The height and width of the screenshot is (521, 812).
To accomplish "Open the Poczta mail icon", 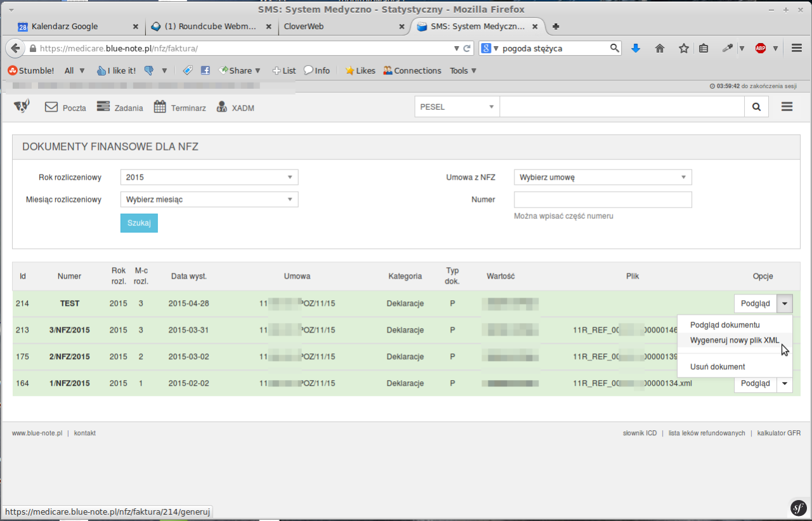I will coord(51,107).
